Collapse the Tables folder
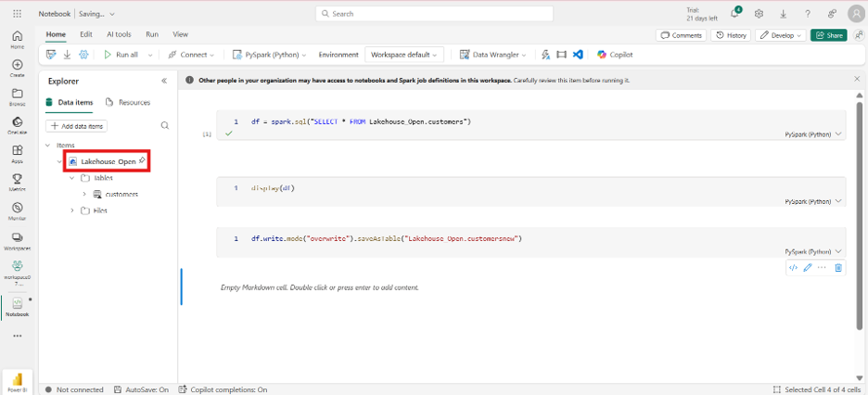 72,178
